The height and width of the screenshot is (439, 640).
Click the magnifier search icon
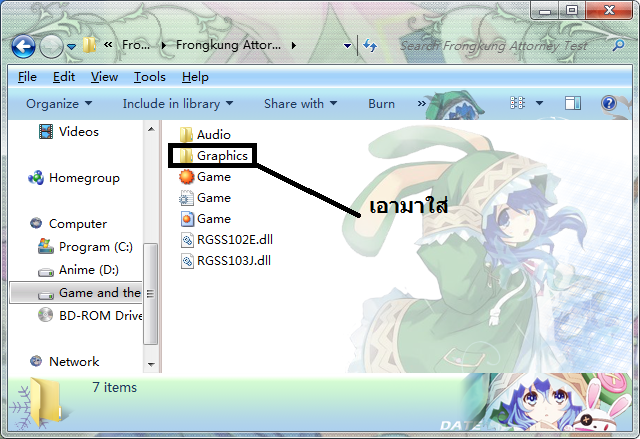(x=619, y=45)
